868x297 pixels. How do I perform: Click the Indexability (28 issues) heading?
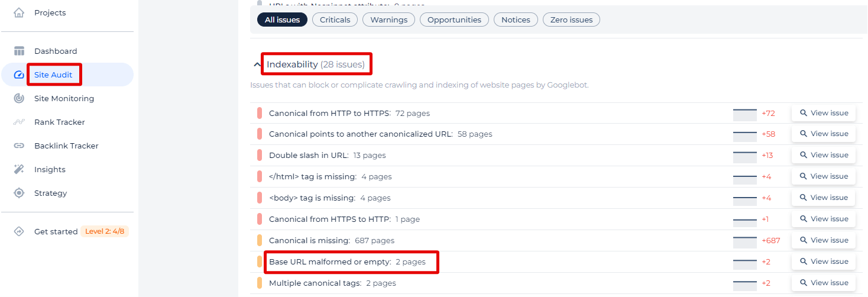pyautogui.click(x=316, y=64)
